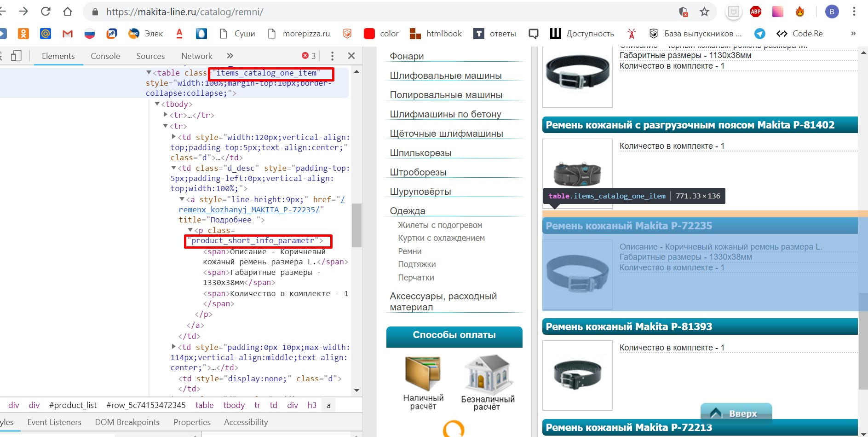Click the Elements panel vertical scrollbar thumb
The height and width of the screenshot is (437, 868).
[x=356, y=225]
